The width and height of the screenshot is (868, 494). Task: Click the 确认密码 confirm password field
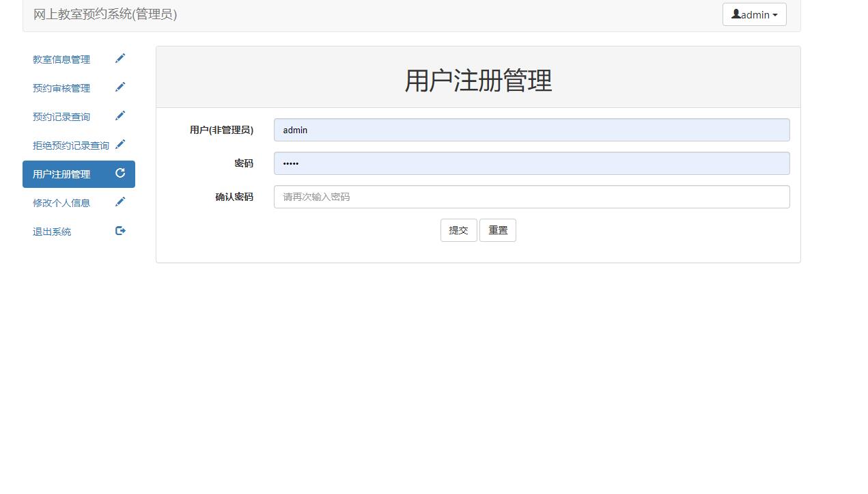531,197
